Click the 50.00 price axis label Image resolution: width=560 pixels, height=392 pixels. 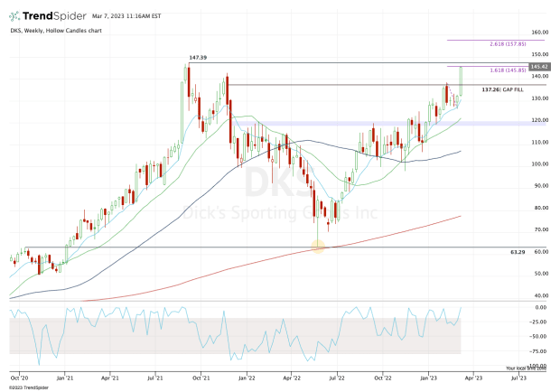tap(541, 274)
